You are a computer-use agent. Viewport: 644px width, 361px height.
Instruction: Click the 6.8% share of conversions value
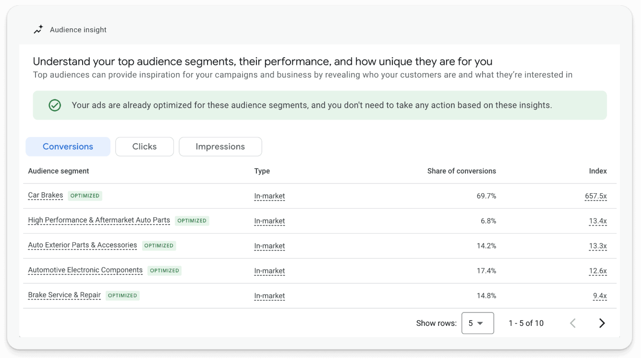click(488, 221)
